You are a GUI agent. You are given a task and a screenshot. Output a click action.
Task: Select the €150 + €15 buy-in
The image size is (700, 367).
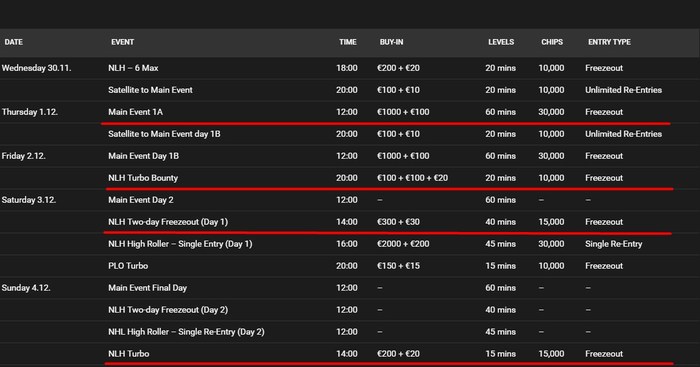pos(398,266)
